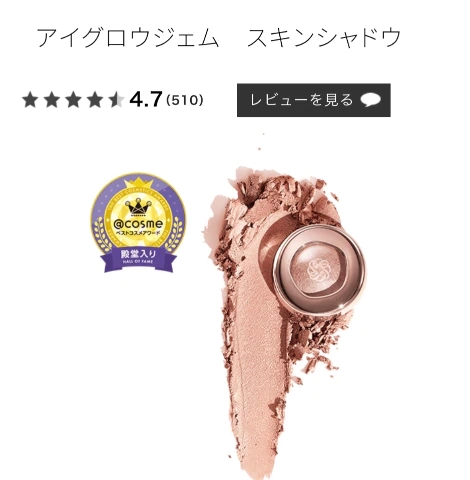The height and width of the screenshot is (480, 470).
Task: Select the third rating star
Action: [73, 100]
